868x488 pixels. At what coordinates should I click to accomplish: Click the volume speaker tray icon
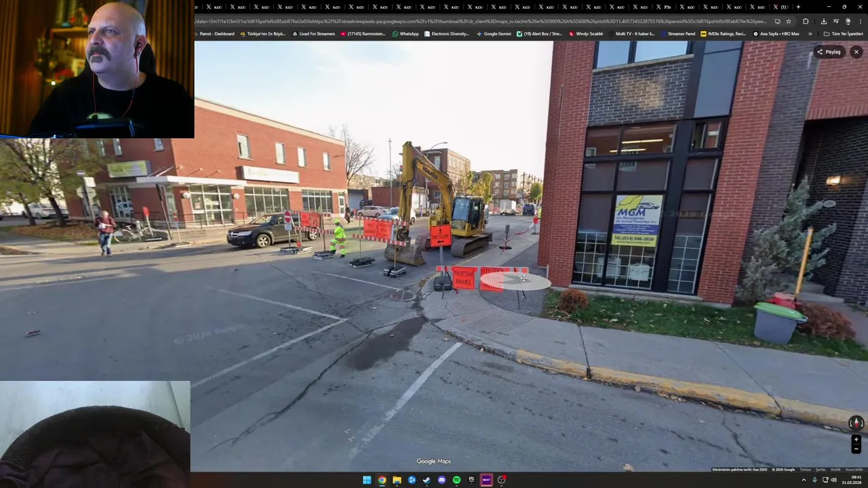click(x=833, y=480)
